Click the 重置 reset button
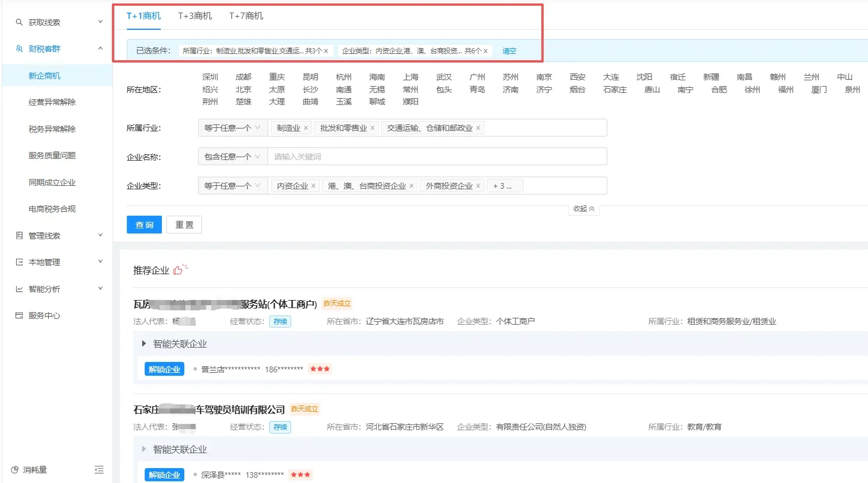Image resolution: width=868 pixels, height=483 pixels. tap(184, 225)
